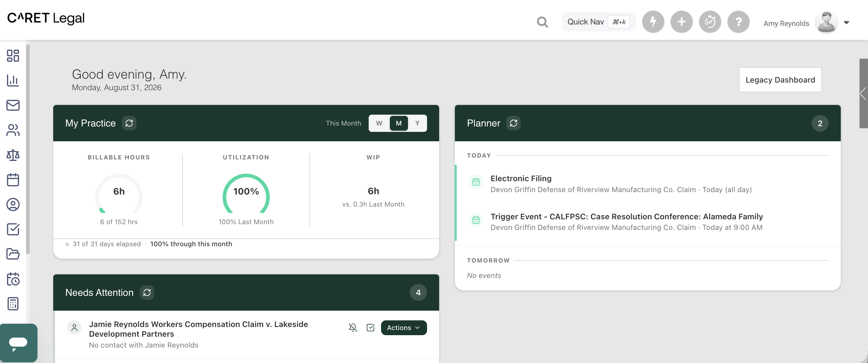Mark Jamie Reynolds attention item as done

pyautogui.click(x=370, y=328)
